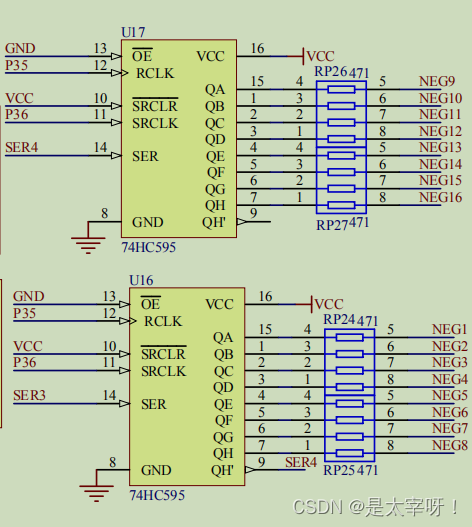Select the NEG4 net label
The height and width of the screenshot is (527, 472).
coord(450,379)
